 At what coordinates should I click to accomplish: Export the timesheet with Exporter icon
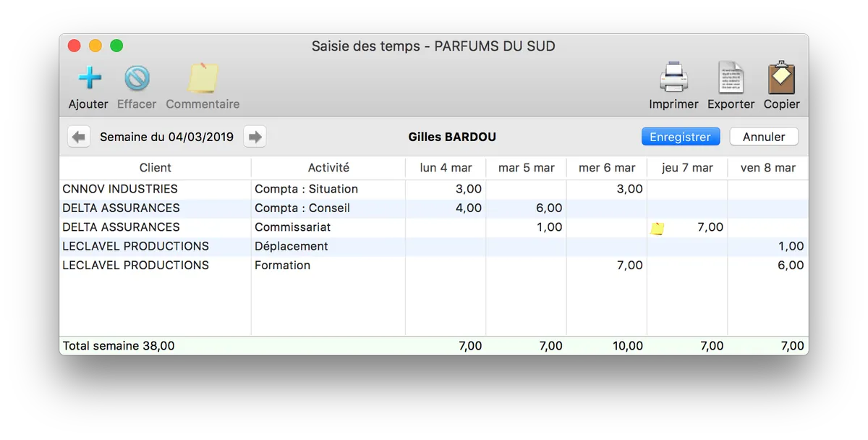click(731, 78)
